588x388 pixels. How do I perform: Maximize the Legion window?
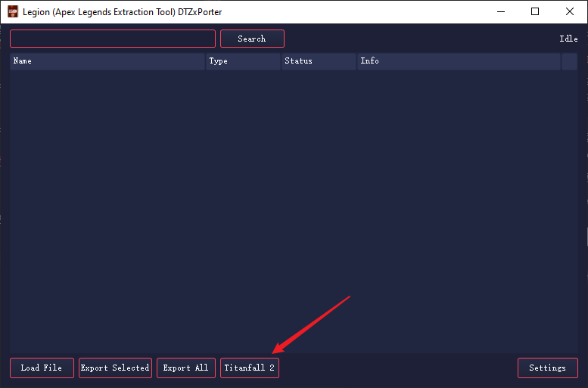click(x=535, y=11)
